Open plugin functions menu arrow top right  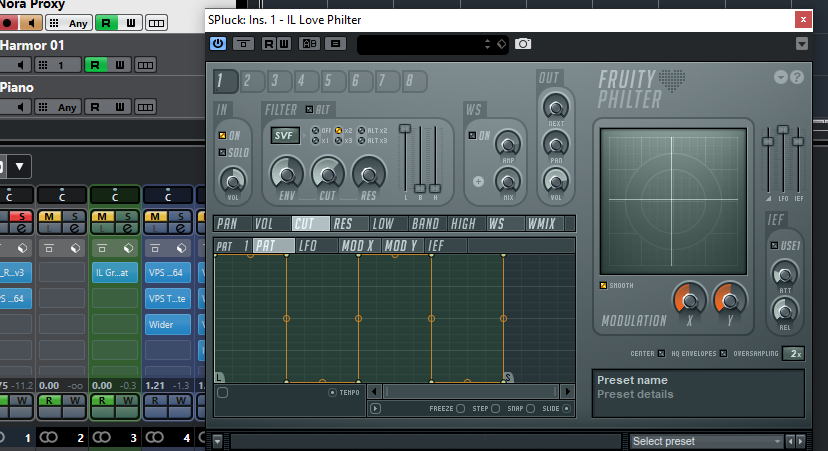(802, 44)
